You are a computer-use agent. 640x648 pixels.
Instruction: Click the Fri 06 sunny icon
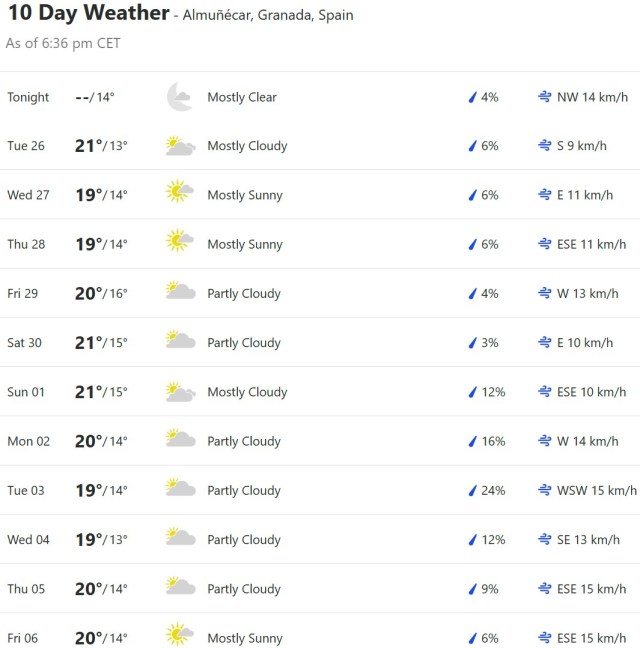click(x=180, y=638)
